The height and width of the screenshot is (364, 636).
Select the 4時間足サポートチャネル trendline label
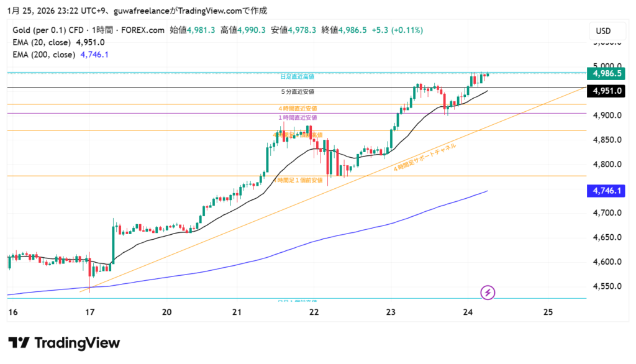(425, 157)
